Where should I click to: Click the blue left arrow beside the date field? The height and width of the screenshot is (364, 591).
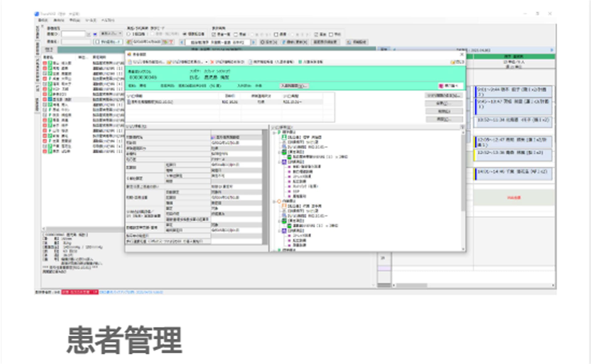pyautogui.click(x=182, y=42)
